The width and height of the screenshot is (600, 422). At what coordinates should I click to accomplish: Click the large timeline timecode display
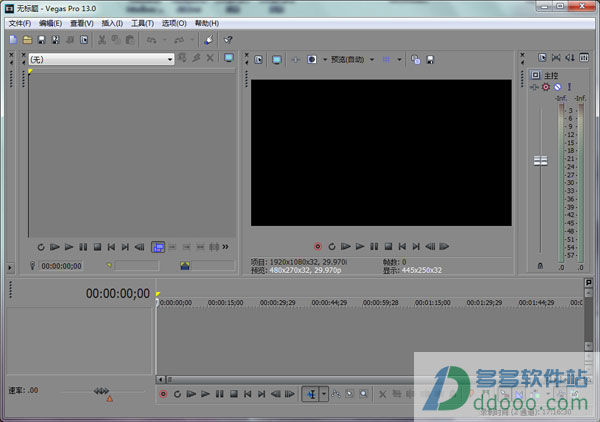pos(118,293)
